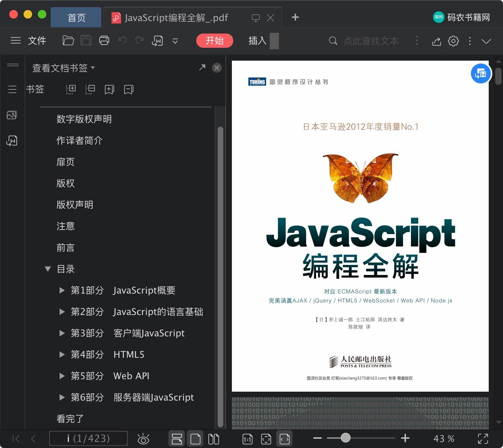Click the sidebar convert document icon

(x=12, y=141)
